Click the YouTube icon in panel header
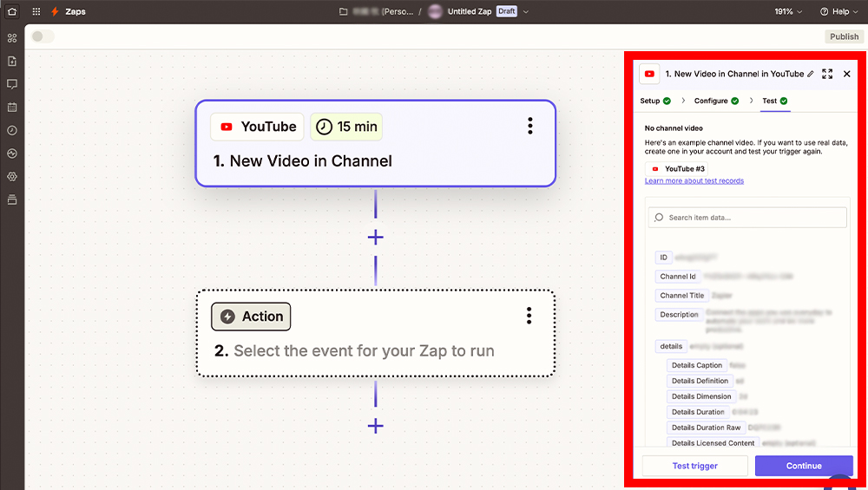Screen dimensions: 868x490 click(649, 74)
